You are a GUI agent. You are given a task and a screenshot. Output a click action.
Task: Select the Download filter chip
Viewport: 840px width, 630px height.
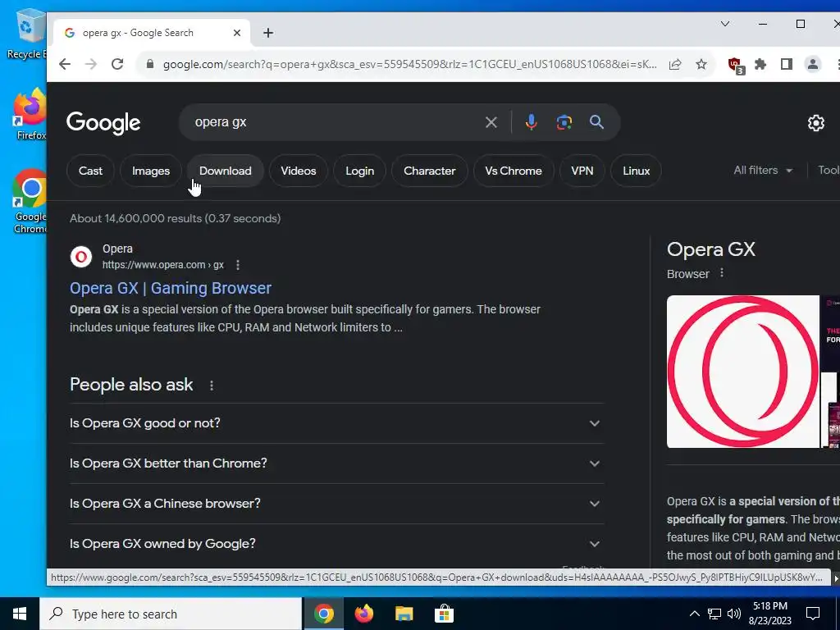point(225,171)
